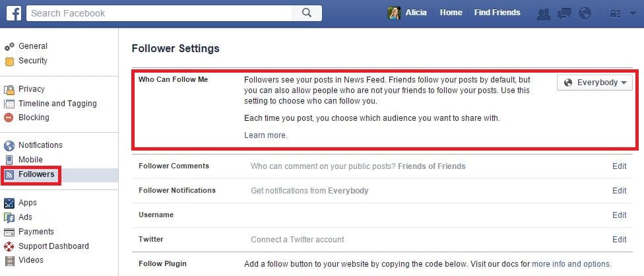
Task: Go to Privacy settings
Action: [31, 88]
